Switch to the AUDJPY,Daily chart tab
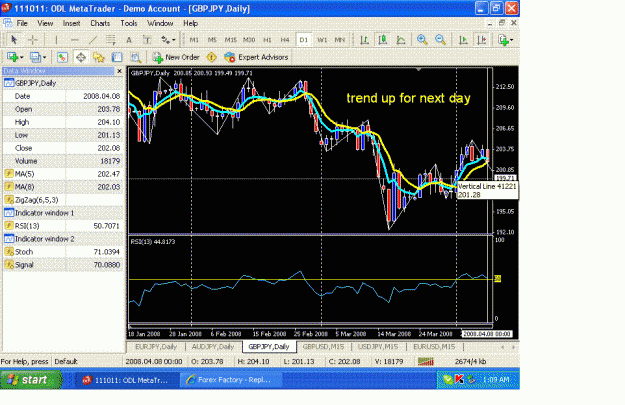Screen dimensions: 625x405 point(213,347)
